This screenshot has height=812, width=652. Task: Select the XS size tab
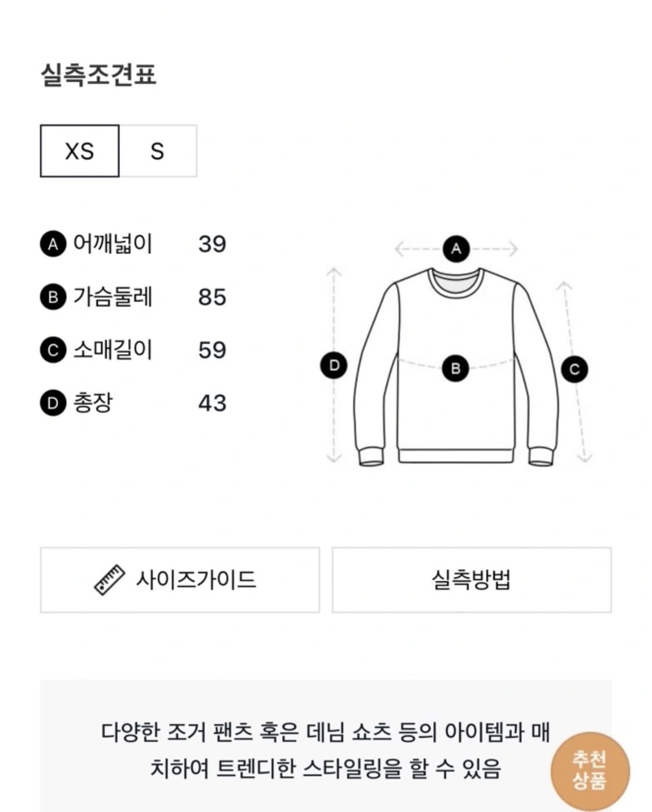click(x=79, y=151)
